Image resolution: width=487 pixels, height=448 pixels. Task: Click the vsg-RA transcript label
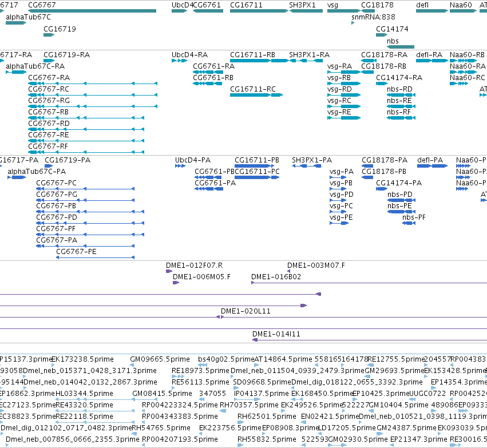click(340, 66)
